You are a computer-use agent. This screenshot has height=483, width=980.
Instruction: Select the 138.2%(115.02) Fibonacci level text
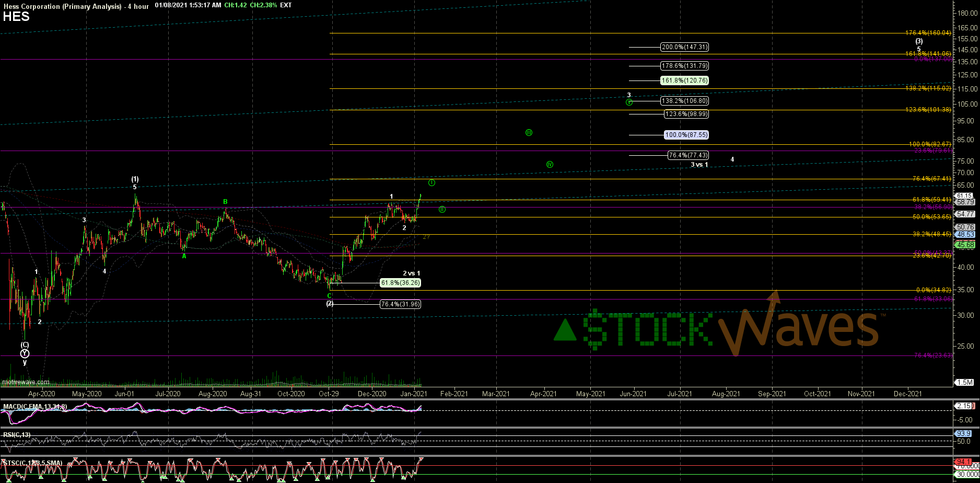point(928,88)
